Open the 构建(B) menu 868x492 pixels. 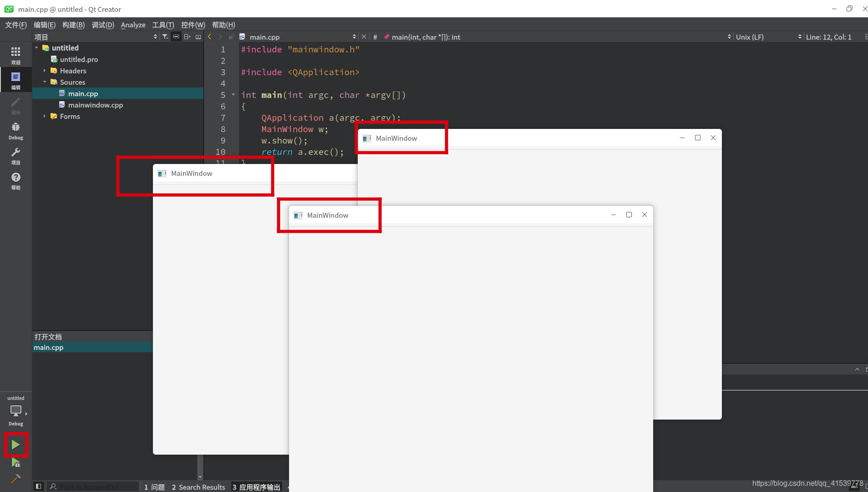(73, 25)
